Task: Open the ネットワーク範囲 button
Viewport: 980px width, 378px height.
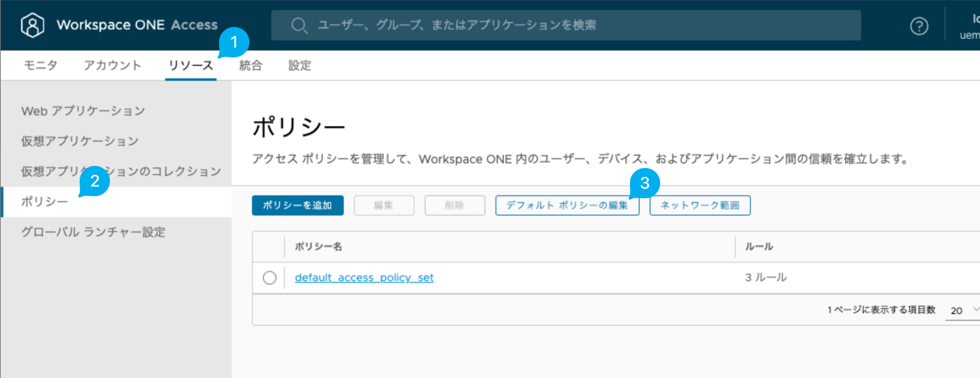Action: 700,205
